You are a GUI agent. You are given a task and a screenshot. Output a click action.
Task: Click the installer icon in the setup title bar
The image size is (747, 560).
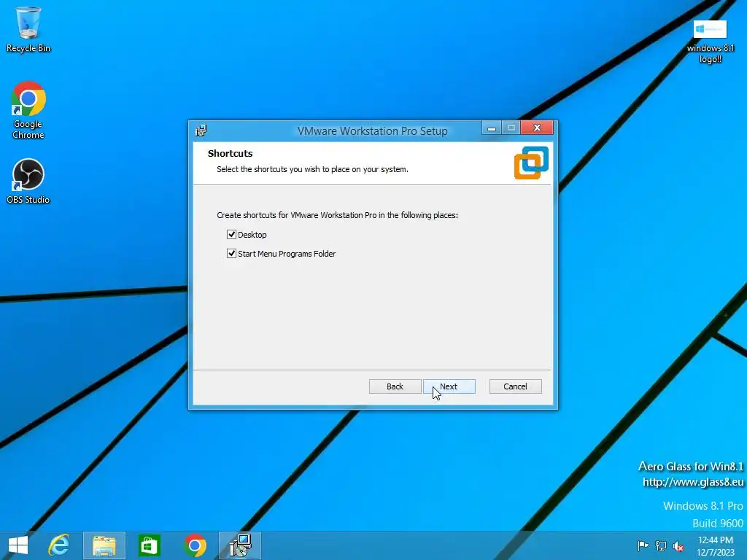pyautogui.click(x=201, y=131)
